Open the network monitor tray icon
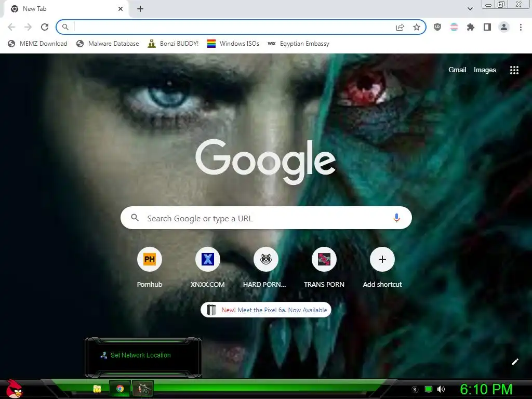Image resolution: width=532 pixels, height=399 pixels. 429,390
